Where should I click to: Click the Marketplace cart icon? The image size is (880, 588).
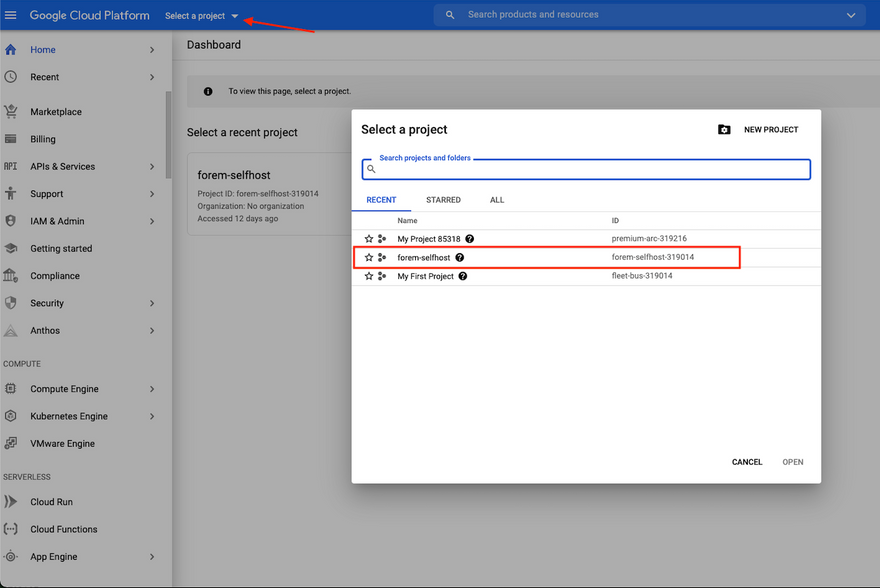click(x=11, y=112)
